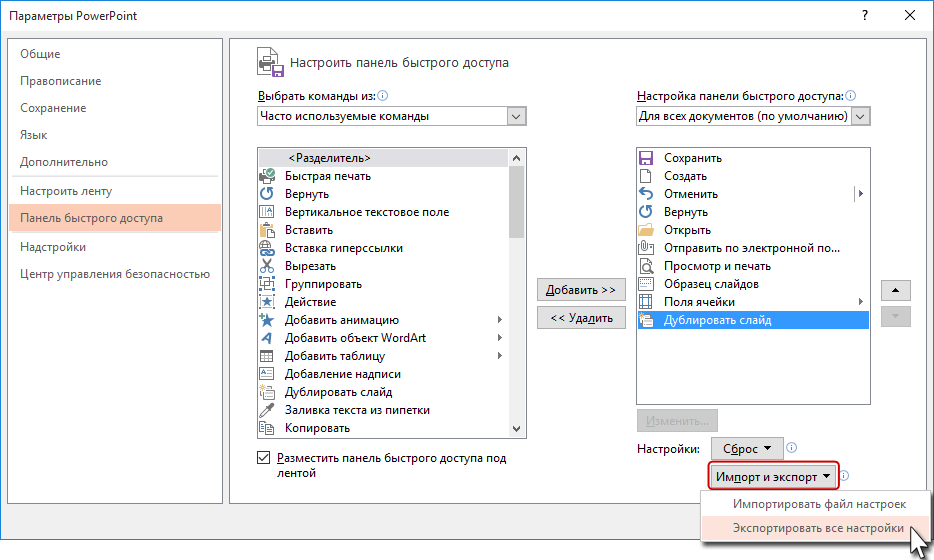Viewport: 934px width, 560px height.
Task: Expand split arrow next to 'Отменить'
Action: pyautogui.click(x=860, y=194)
